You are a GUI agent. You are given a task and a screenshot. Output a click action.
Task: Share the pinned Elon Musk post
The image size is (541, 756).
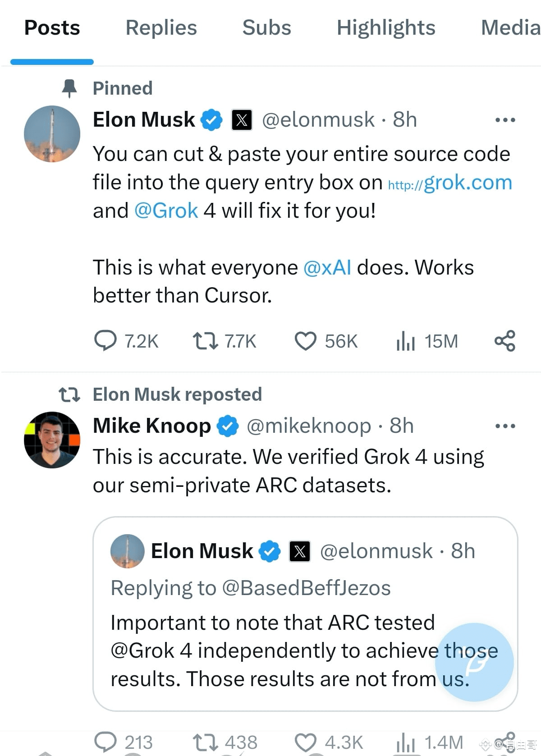[504, 341]
